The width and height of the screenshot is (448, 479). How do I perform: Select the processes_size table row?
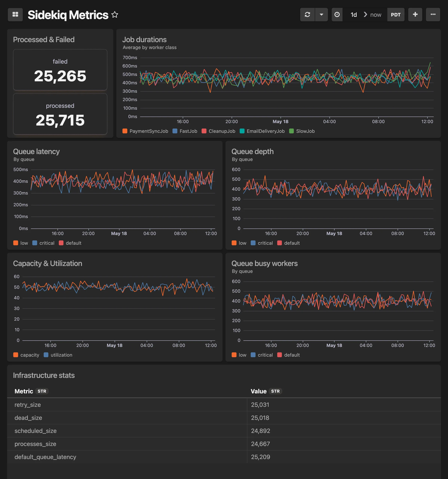click(224, 444)
